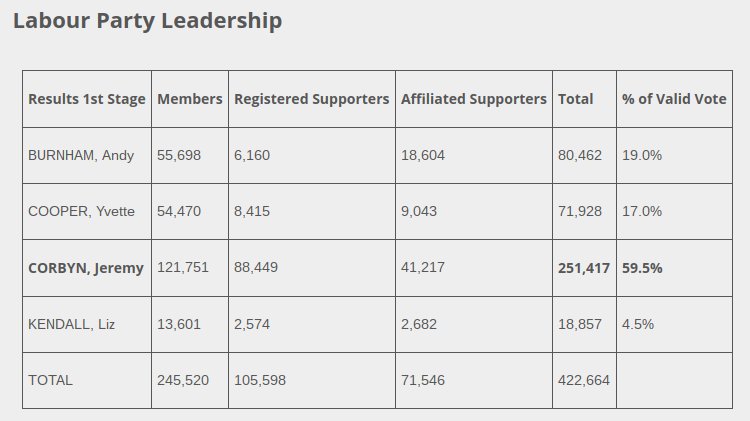Click the % of Valid Vote header
This screenshot has height=421, width=750.
674,99
